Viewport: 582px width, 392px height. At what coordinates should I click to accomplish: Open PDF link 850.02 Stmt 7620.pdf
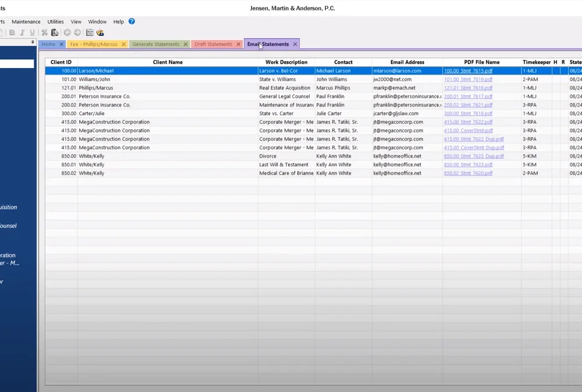[x=468, y=173]
